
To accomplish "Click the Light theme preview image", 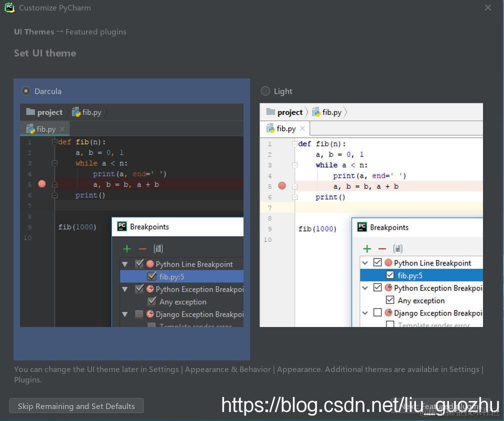I will [371, 215].
